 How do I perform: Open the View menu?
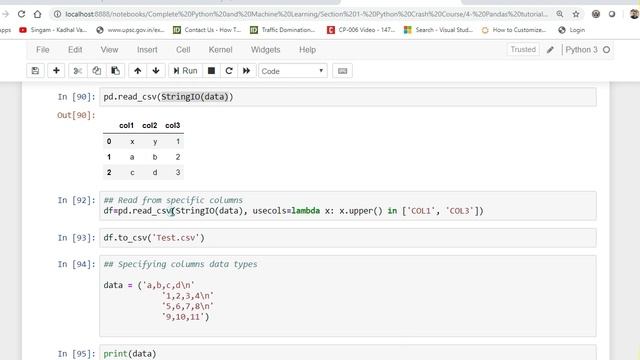(109, 50)
